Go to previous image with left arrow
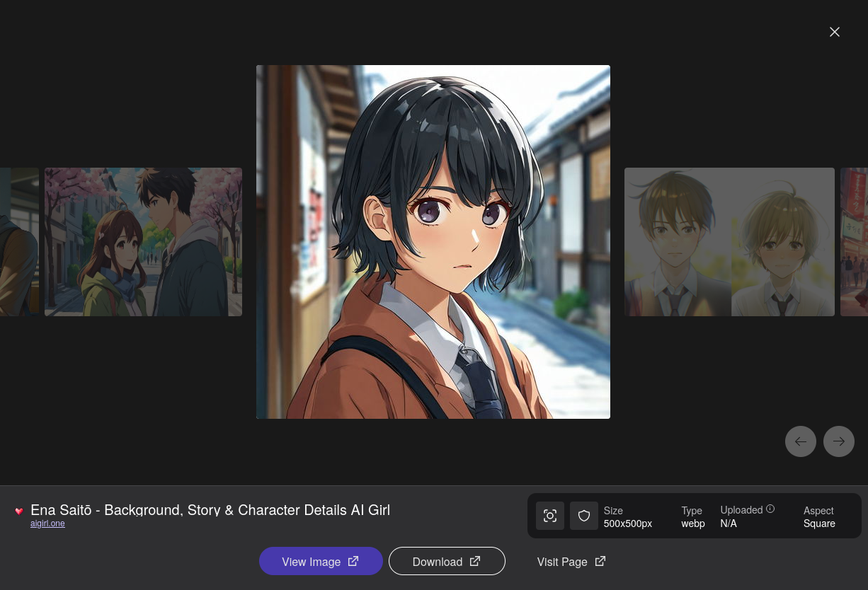868x590 pixels. point(801,441)
